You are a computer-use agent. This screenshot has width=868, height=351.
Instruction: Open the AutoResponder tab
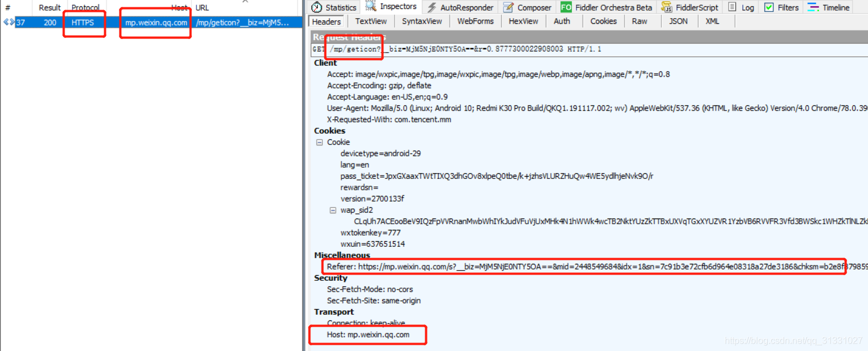(x=460, y=7)
